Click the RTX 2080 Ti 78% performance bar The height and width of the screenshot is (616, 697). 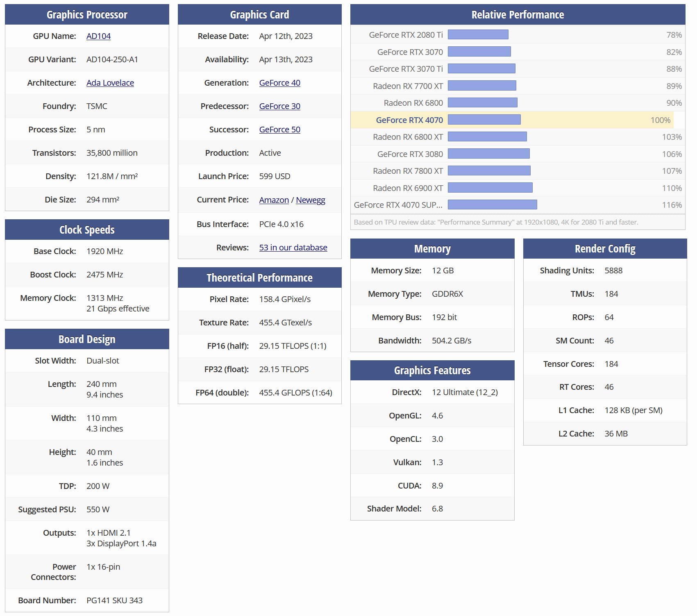coord(478,34)
